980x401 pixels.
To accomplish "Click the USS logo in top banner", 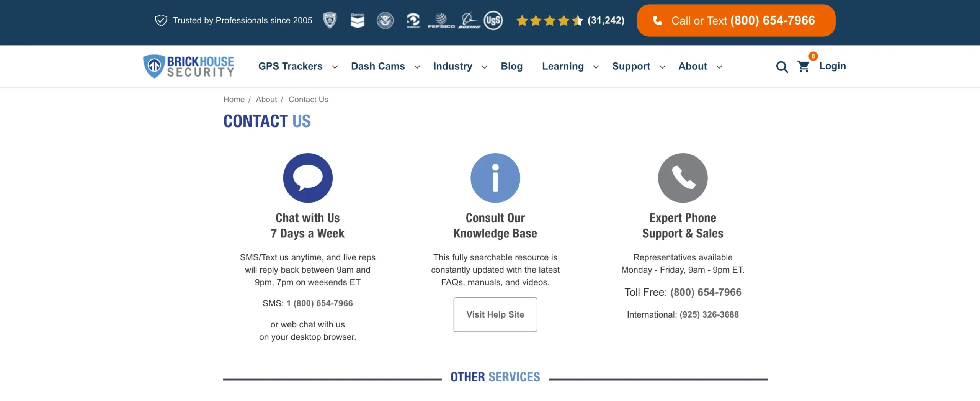I will 493,20.
